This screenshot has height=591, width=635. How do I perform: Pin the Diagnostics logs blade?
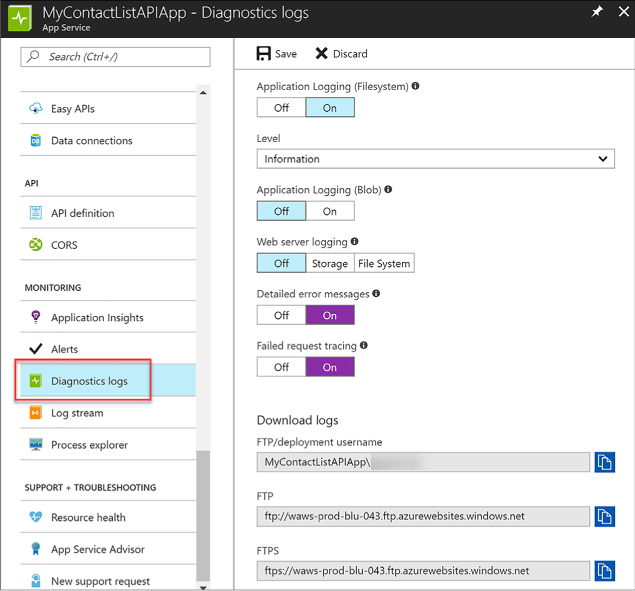597,11
